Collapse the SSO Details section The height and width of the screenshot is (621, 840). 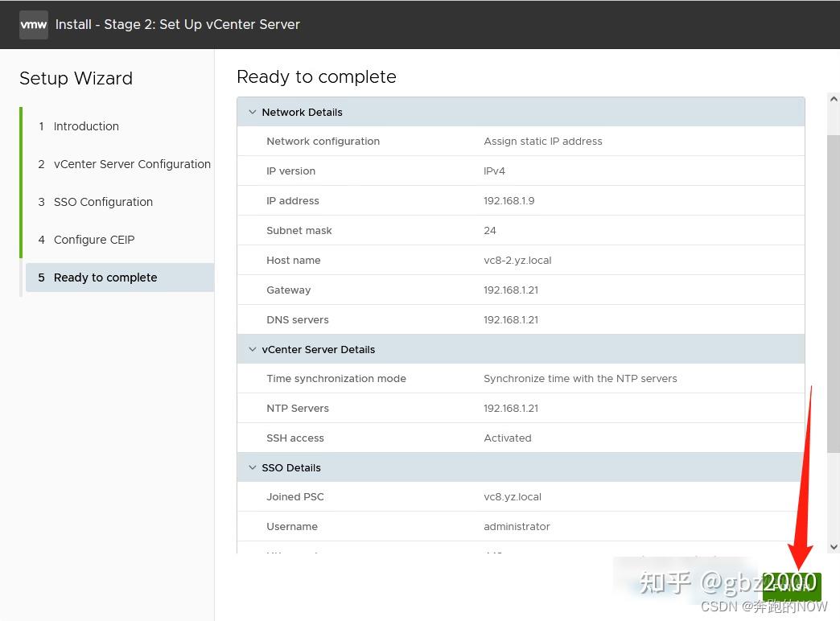click(253, 468)
